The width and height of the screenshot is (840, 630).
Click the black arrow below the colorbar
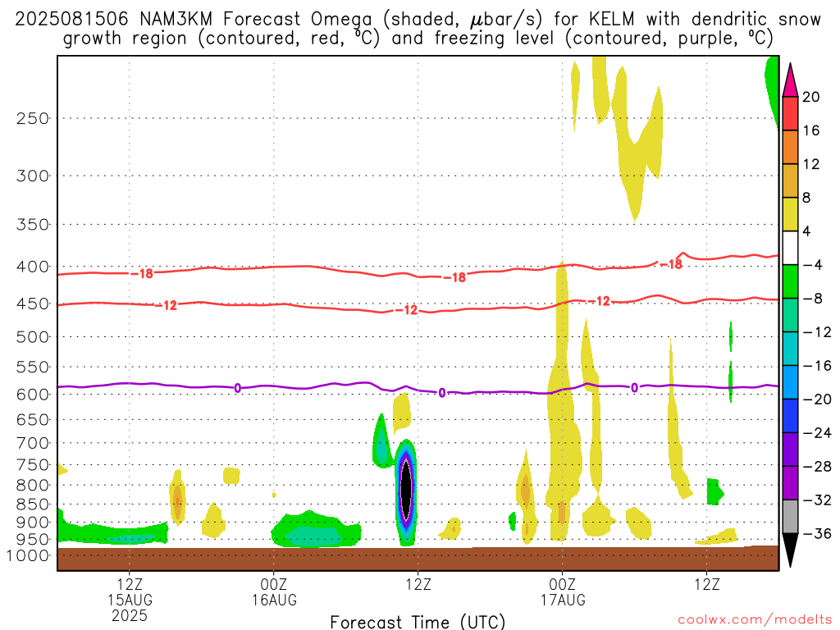(x=790, y=550)
